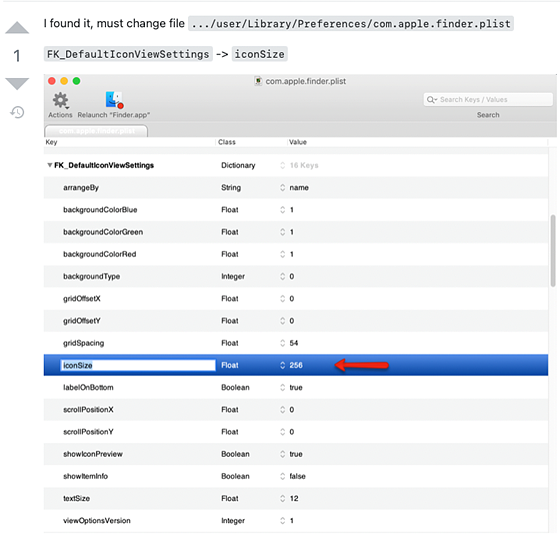Click the labelOnBottom value true
Viewport: 560px width, 537px height.
pos(296,387)
